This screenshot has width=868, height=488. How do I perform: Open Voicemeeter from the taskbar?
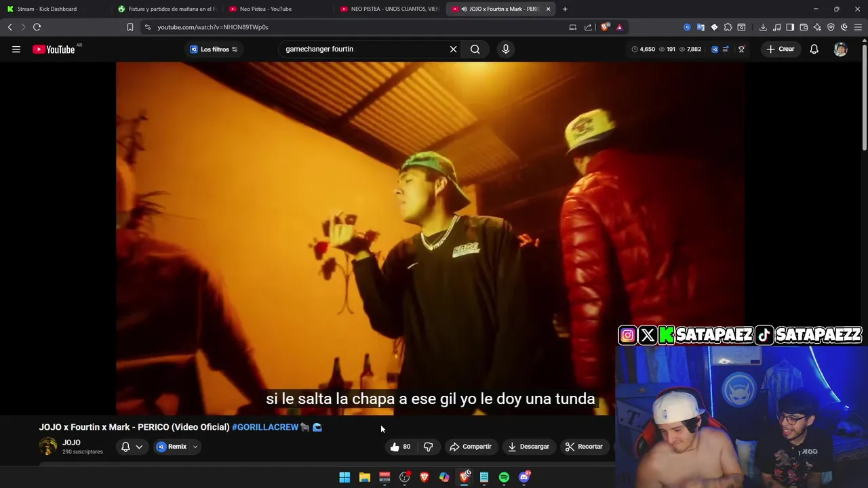click(384, 477)
